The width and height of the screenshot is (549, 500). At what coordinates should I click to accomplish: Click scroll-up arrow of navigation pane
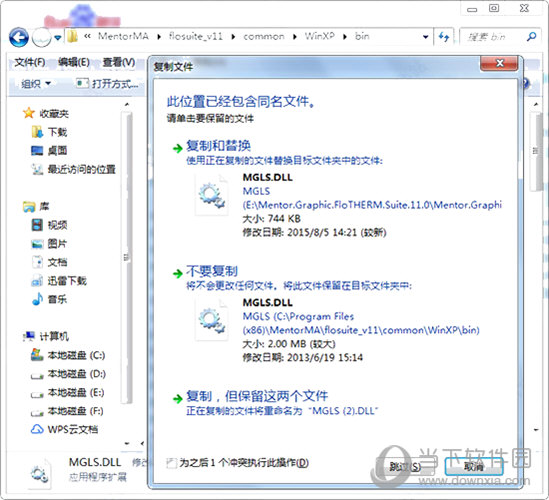click(127, 104)
